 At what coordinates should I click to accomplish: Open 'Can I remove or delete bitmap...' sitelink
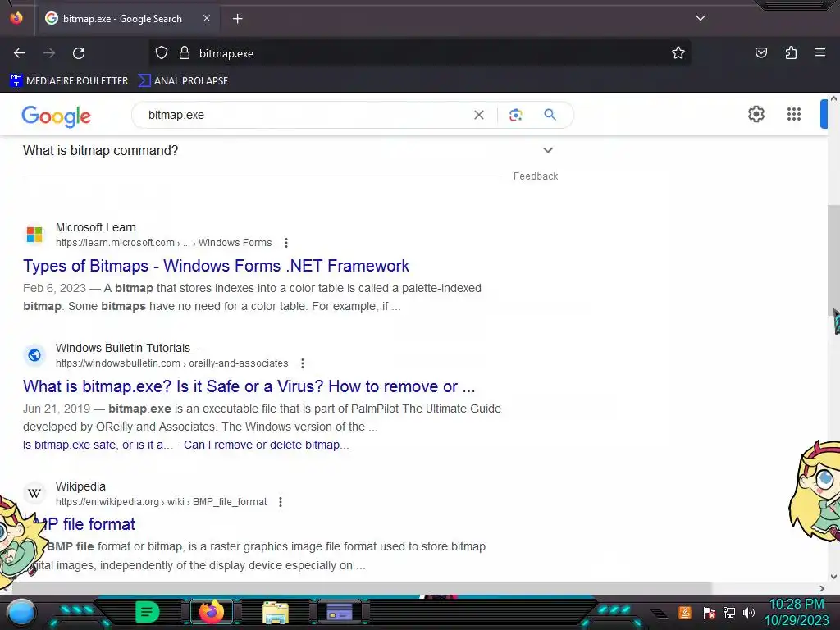[x=267, y=445]
